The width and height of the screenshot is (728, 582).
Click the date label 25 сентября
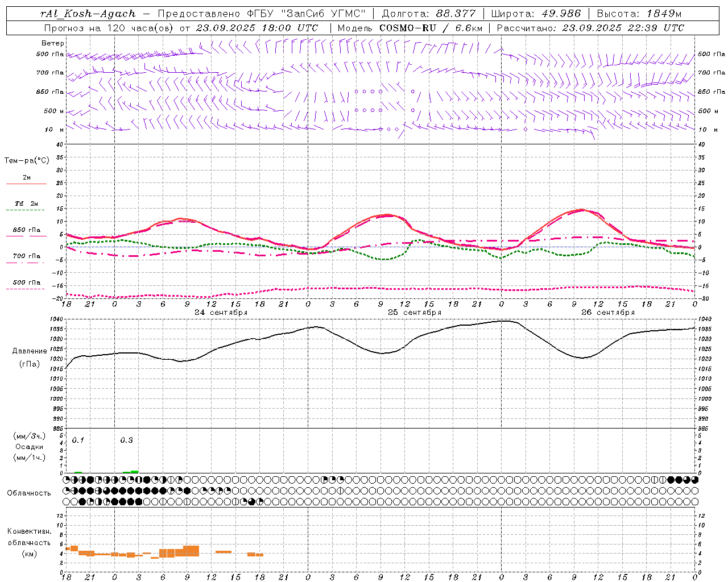point(414,313)
